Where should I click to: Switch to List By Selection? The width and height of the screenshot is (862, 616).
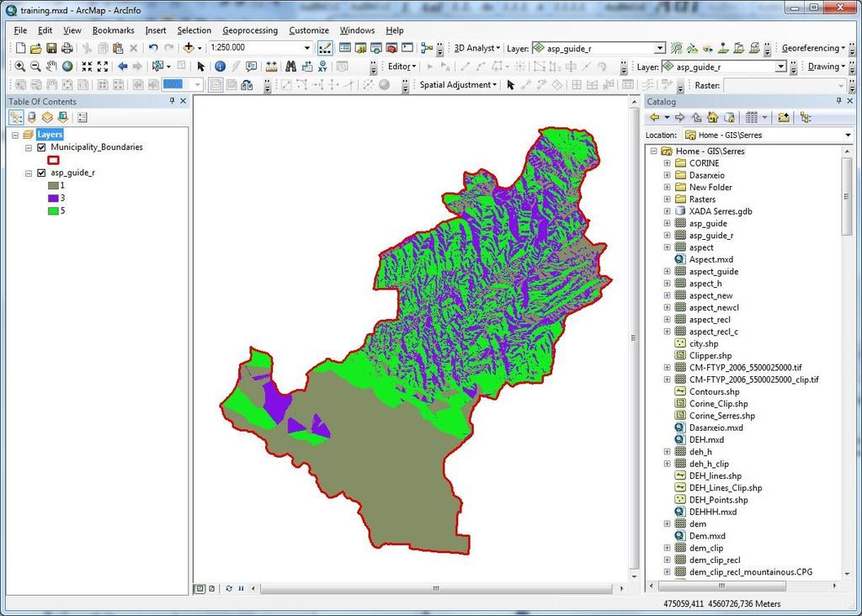[x=62, y=117]
